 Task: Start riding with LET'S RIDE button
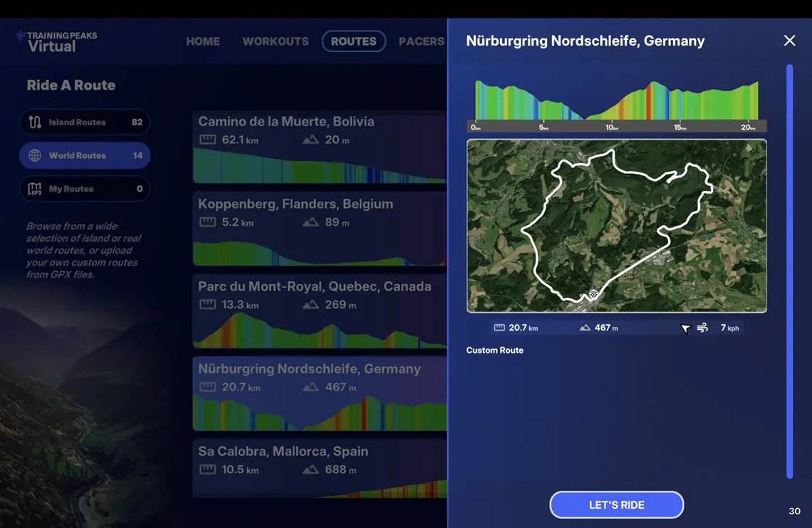click(617, 504)
